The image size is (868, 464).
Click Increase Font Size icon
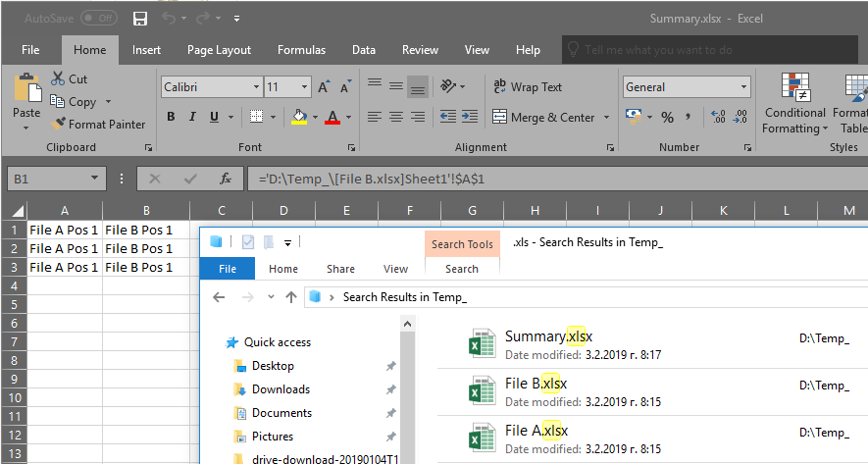pyautogui.click(x=323, y=87)
